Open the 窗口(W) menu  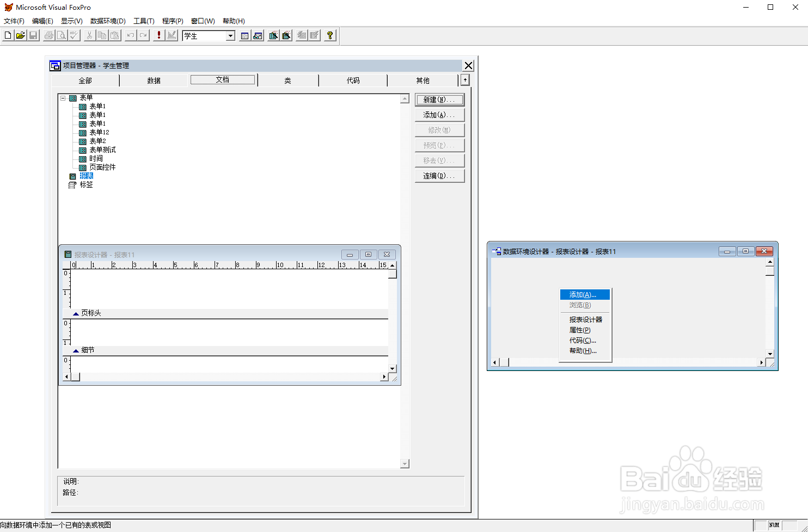203,21
